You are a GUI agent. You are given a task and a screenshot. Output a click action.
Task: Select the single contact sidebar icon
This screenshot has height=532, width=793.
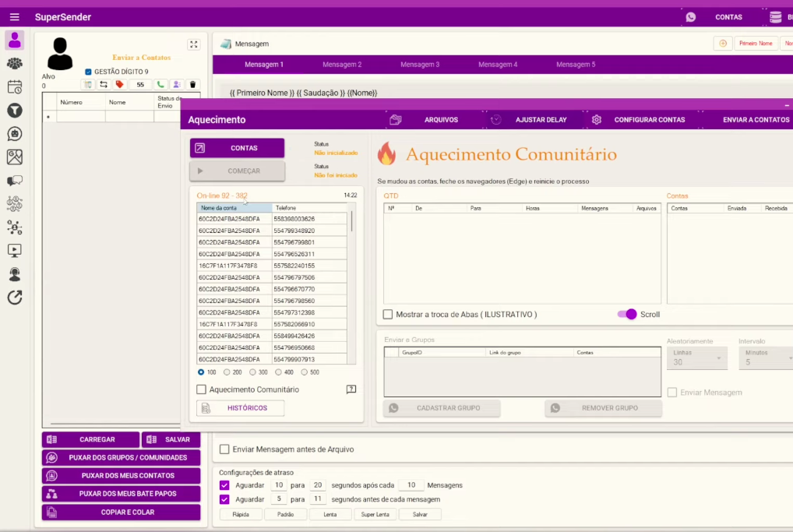point(15,40)
